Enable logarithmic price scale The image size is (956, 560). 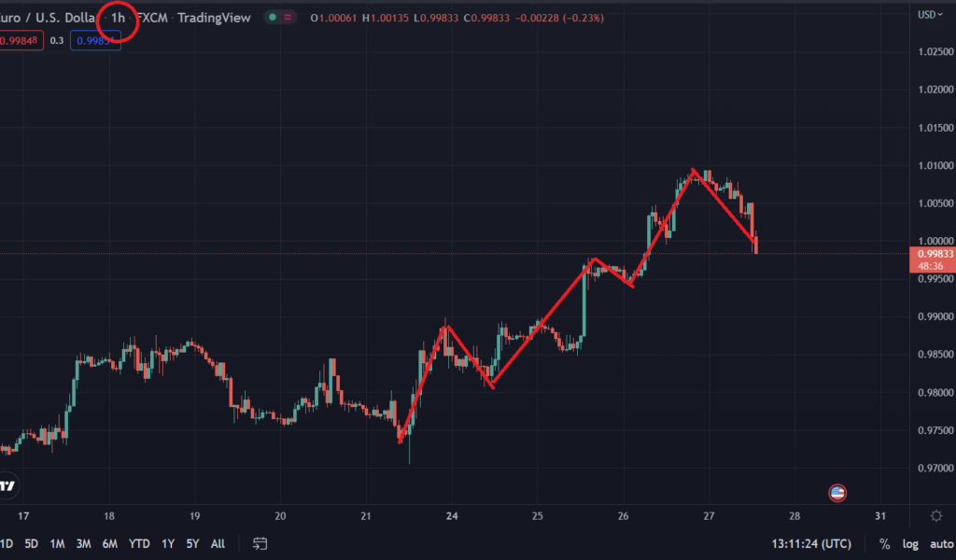[908, 543]
